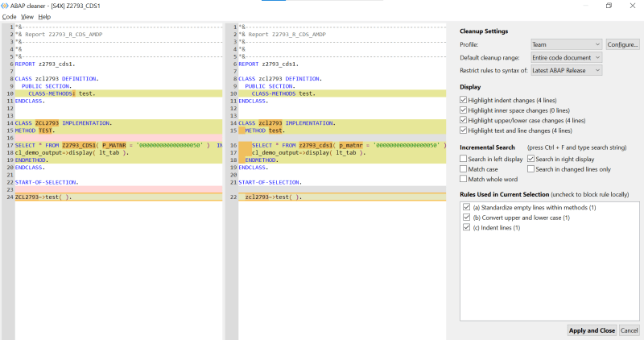The width and height of the screenshot is (644, 340).
Task: Enable Search in left display
Action: pos(464,159)
